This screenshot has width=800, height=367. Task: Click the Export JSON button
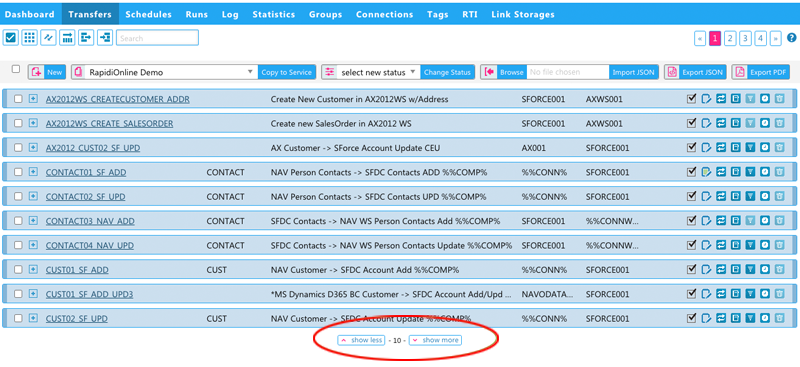click(x=695, y=72)
